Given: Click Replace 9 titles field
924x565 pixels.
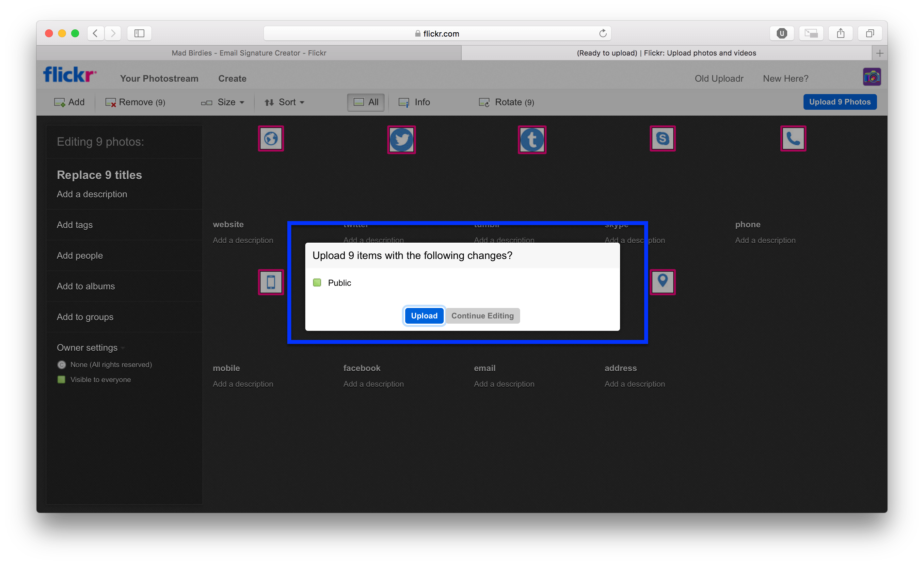Looking at the screenshot, I should coord(99,175).
